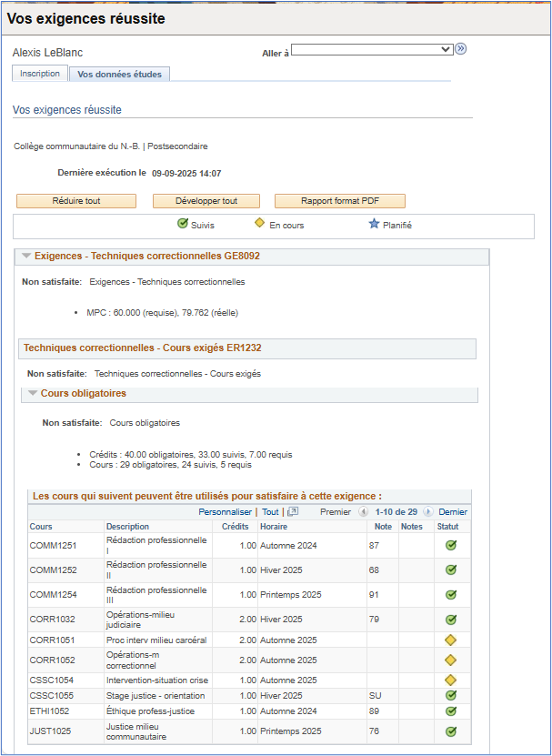Collapse the Cours obligatoires section
Viewport: 552px width, 756px height.
point(33,394)
